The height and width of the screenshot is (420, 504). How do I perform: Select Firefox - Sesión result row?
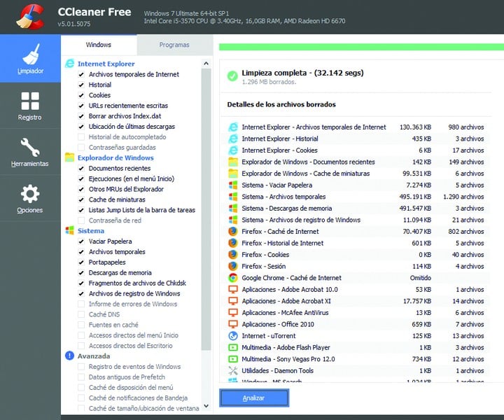tap(356, 266)
